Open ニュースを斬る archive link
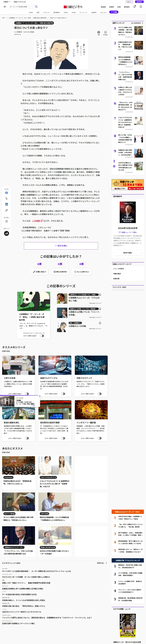Image resolution: width=146 pixels, height=644 pixels. 119,269
